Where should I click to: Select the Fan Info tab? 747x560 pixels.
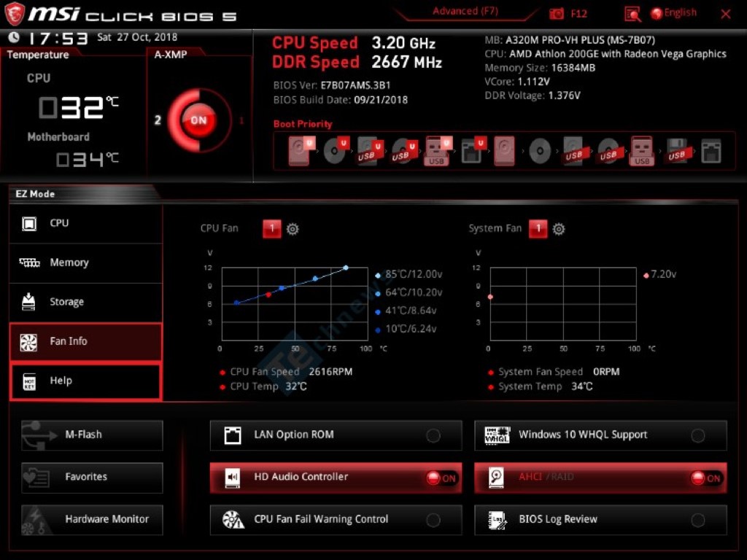tap(86, 341)
